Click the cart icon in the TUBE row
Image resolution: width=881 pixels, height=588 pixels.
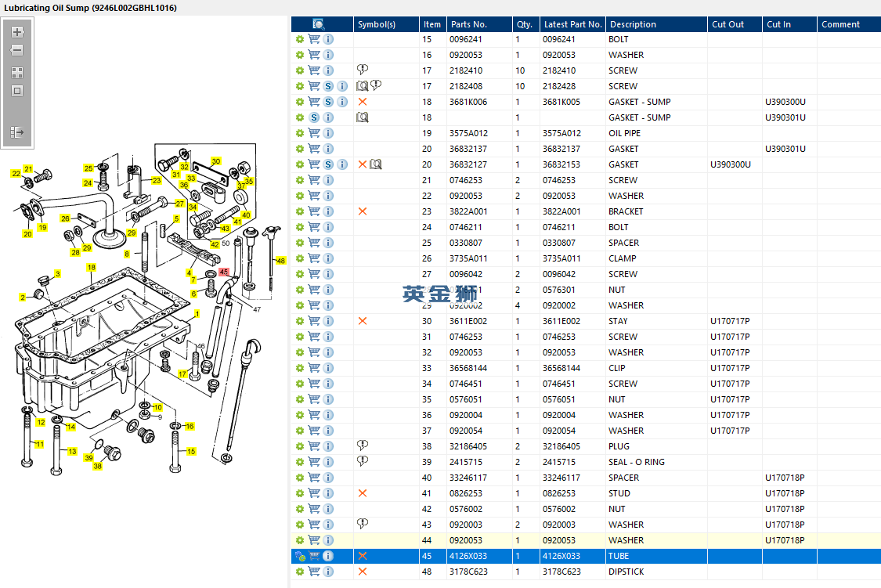(x=314, y=556)
